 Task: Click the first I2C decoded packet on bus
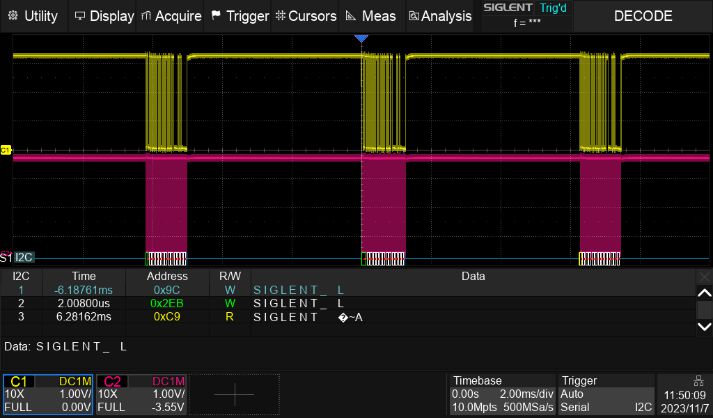[166, 258]
